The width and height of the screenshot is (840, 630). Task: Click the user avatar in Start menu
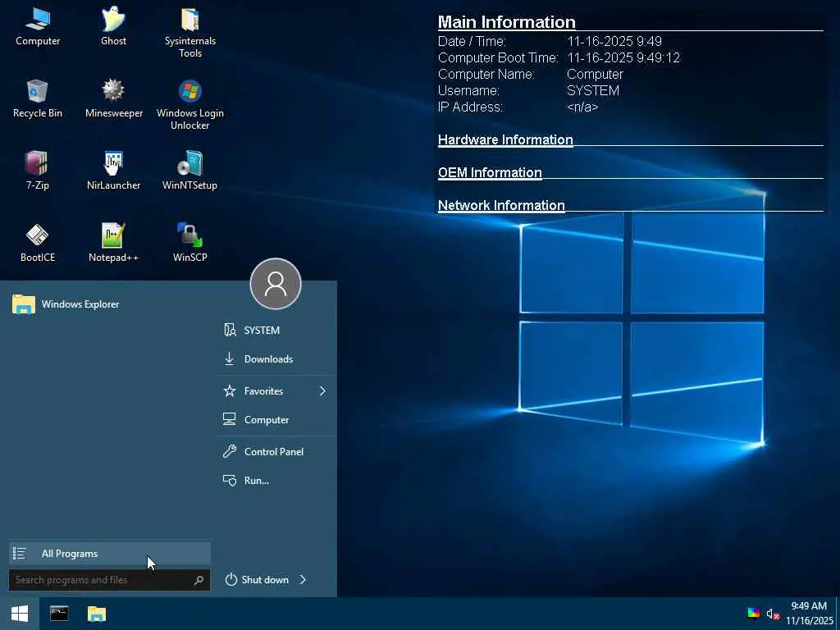(x=276, y=284)
